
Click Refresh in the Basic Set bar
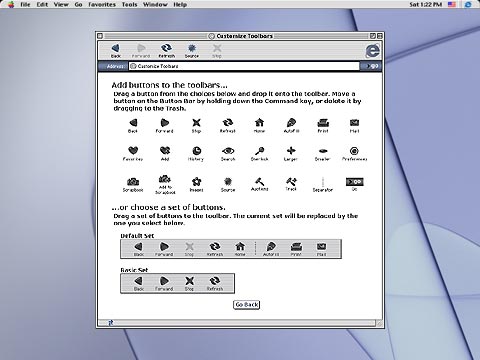215,283
